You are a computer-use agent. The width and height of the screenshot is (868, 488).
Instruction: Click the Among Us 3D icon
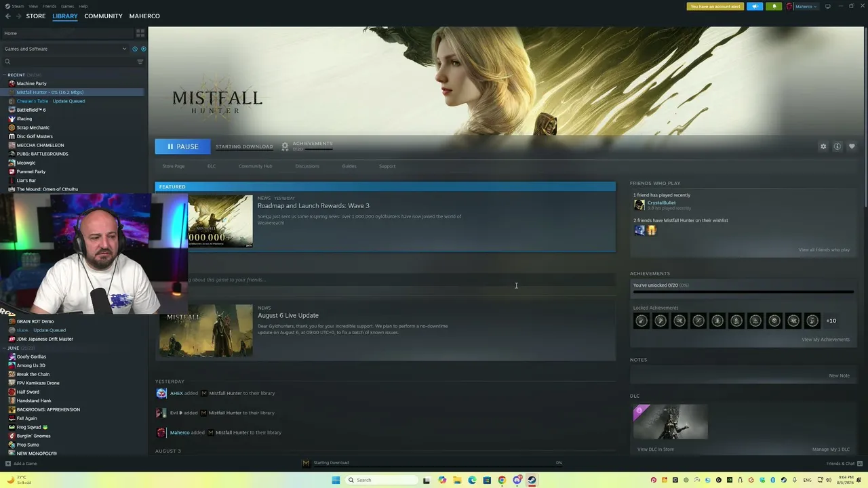pos(12,365)
